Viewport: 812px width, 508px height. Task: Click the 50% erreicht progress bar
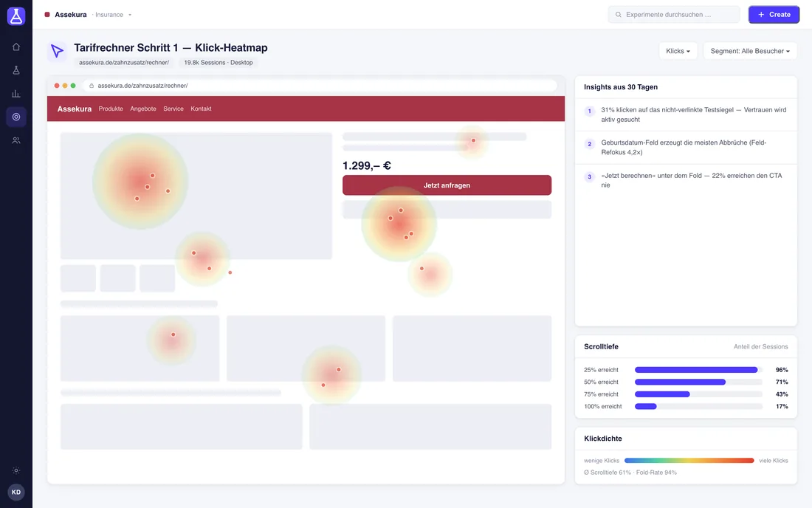tap(698, 382)
